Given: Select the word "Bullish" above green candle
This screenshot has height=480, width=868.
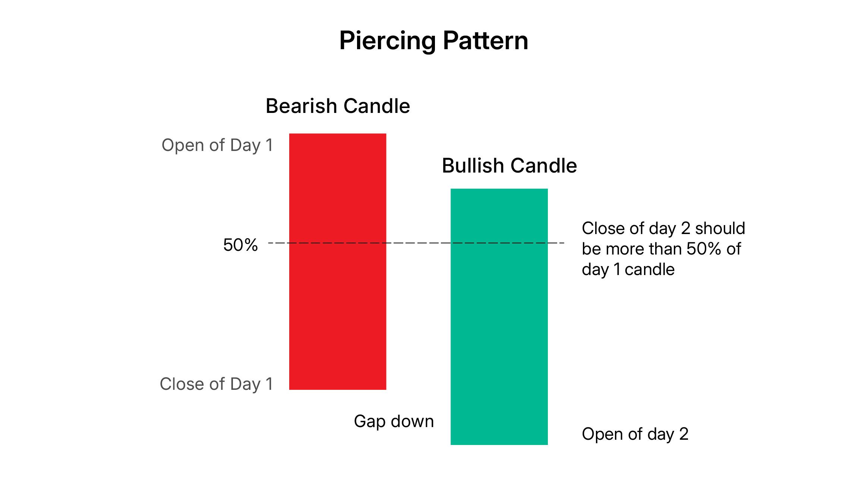Looking at the screenshot, I should pyautogui.click(x=472, y=166).
